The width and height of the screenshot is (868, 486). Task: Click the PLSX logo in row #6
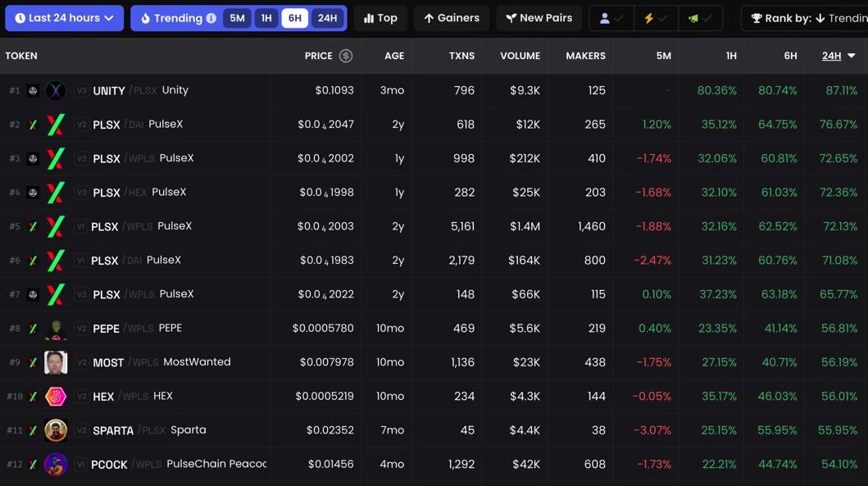pos(56,260)
